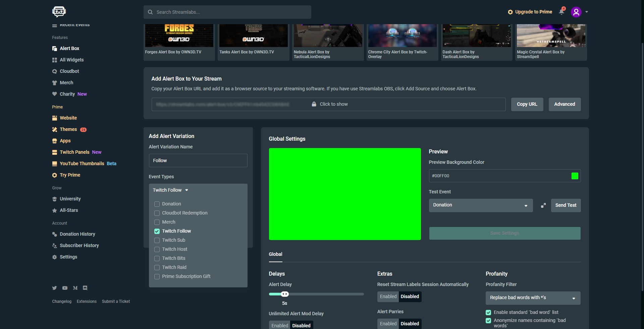The height and width of the screenshot is (329, 644).
Task: Click the Cloudbot sidebar icon
Action: (55, 72)
